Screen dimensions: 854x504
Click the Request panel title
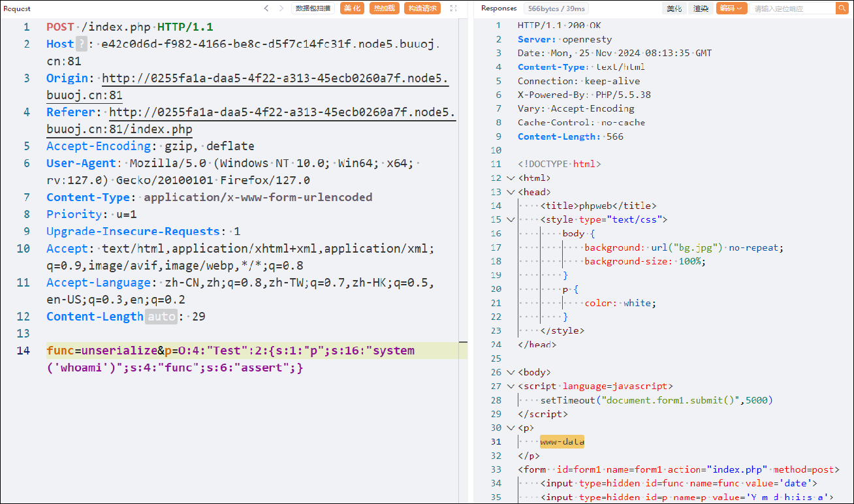(x=16, y=8)
